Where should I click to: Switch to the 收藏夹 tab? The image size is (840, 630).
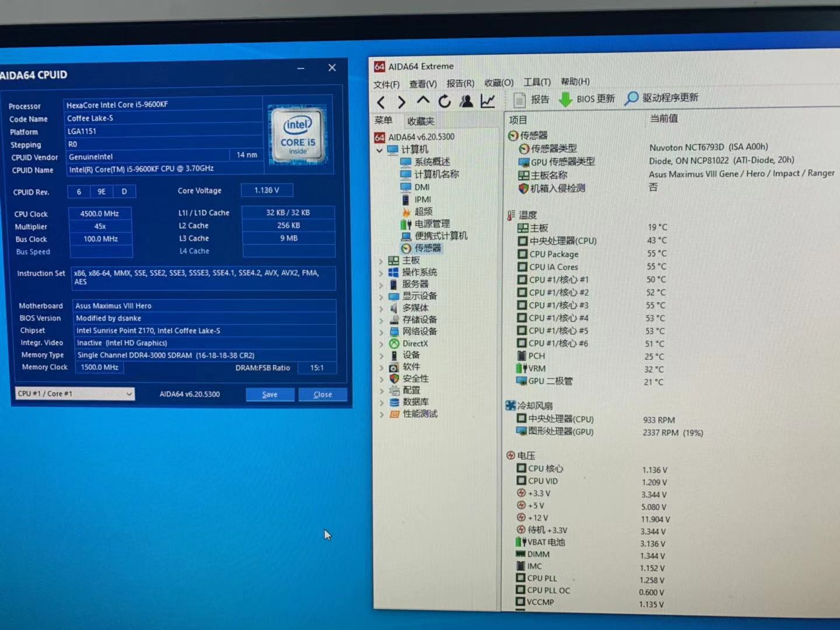point(420,121)
